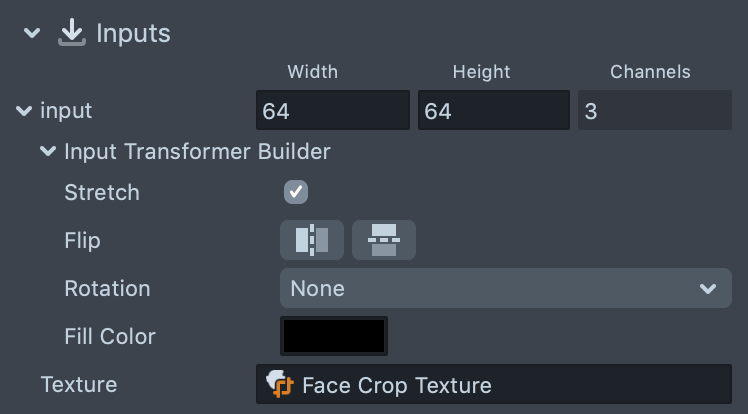This screenshot has height=414, width=748.
Task: Click the Channels field showing 3
Action: (655, 111)
